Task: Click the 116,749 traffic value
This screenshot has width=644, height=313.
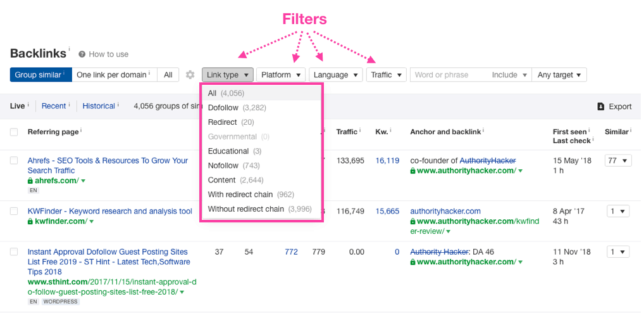Action: (350, 211)
